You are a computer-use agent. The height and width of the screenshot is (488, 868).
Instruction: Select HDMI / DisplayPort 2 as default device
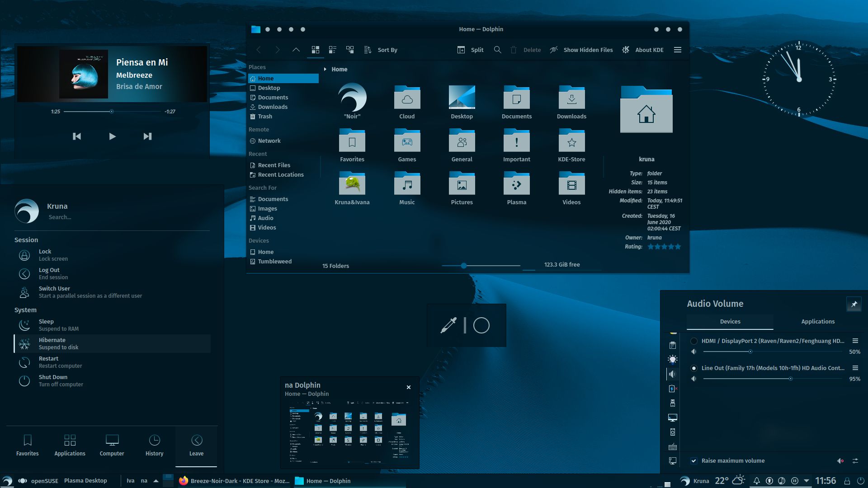click(694, 341)
